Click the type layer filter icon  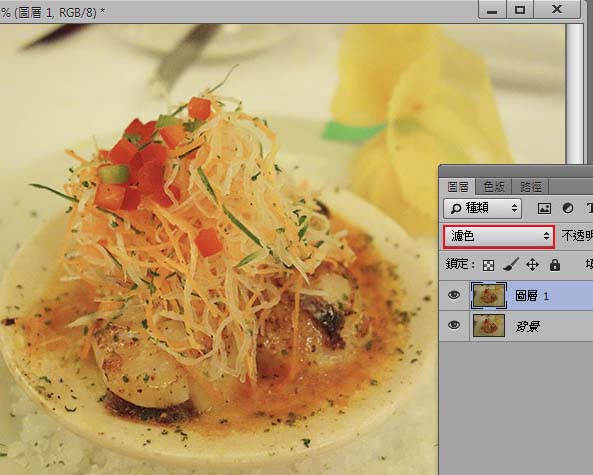tap(590, 208)
